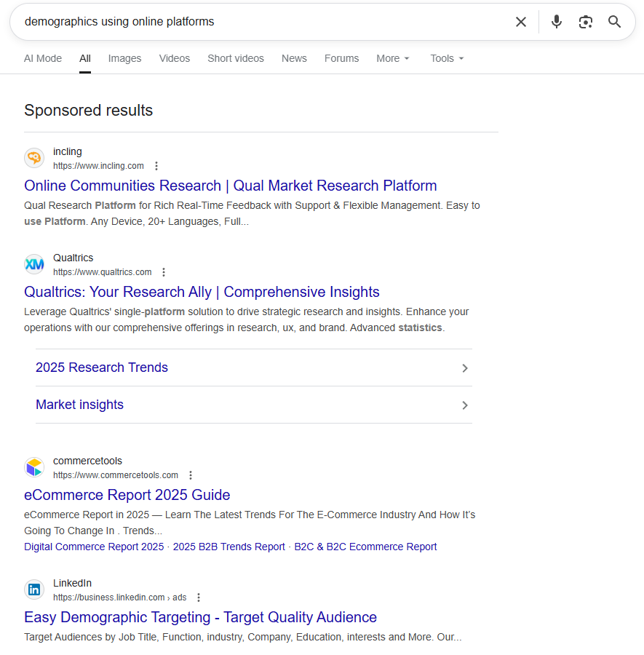
Task: Start voice search with microphone icon
Action: 556,22
